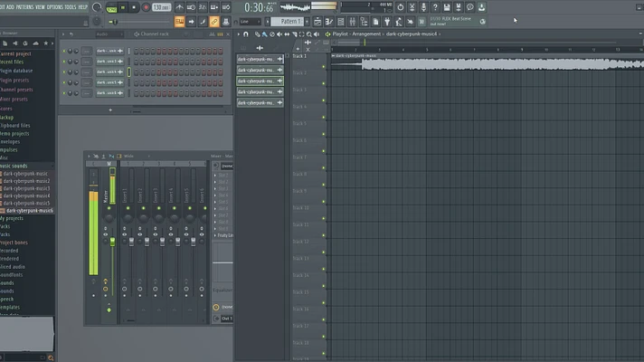Screen dimensions: 644x362
Task: Click the render/export audio icon
Action: click(458, 7)
